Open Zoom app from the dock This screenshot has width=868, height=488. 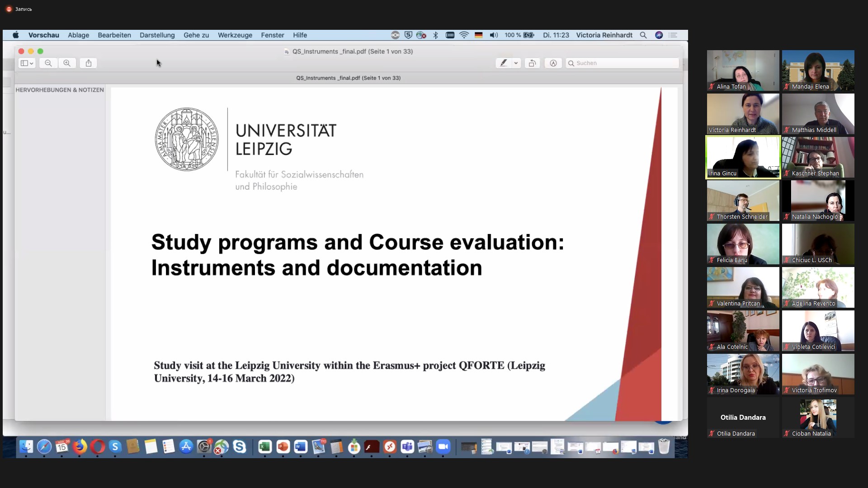point(443,447)
